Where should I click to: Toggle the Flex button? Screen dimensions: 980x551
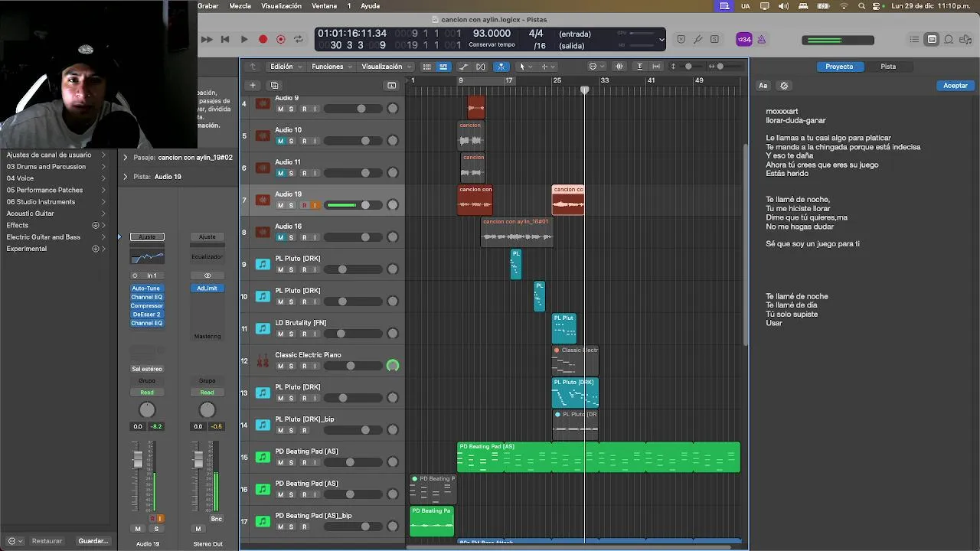[481, 67]
